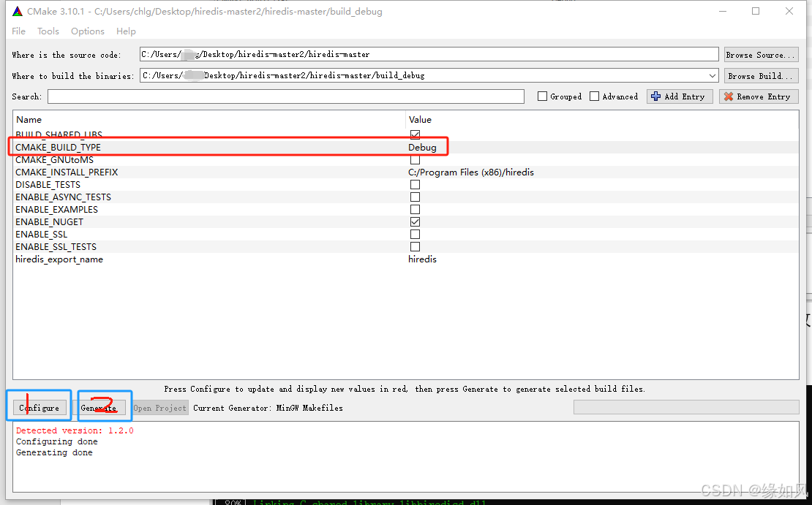
Task: Select the ENABLE_NUGET entry name
Action: pyautogui.click(x=49, y=222)
